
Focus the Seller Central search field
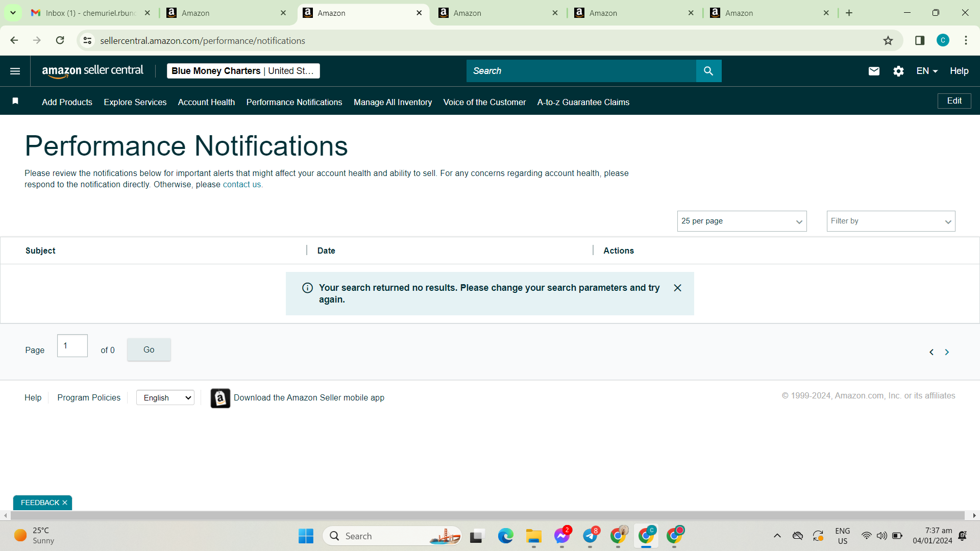pyautogui.click(x=581, y=71)
